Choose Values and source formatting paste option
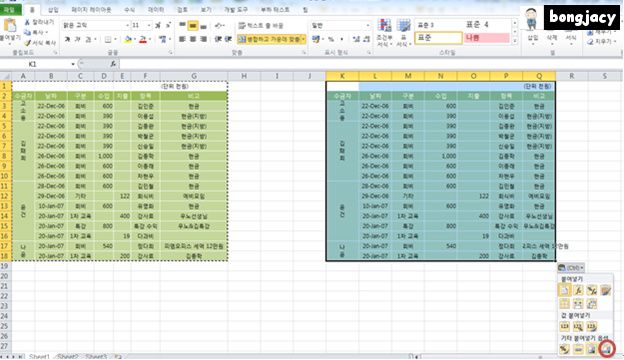Image resolution: width=624 pixels, height=360 pixels. point(592,327)
